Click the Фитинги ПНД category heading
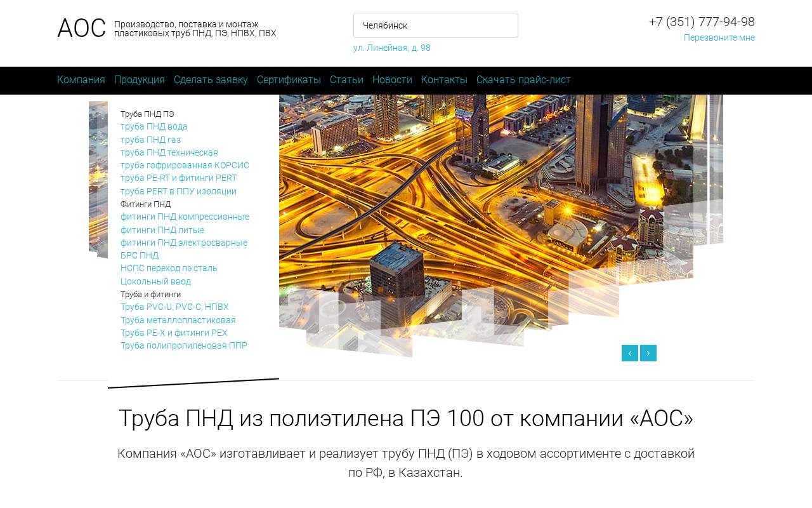The width and height of the screenshot is (812, 508). pyautogui.click(x=146, y=204)
